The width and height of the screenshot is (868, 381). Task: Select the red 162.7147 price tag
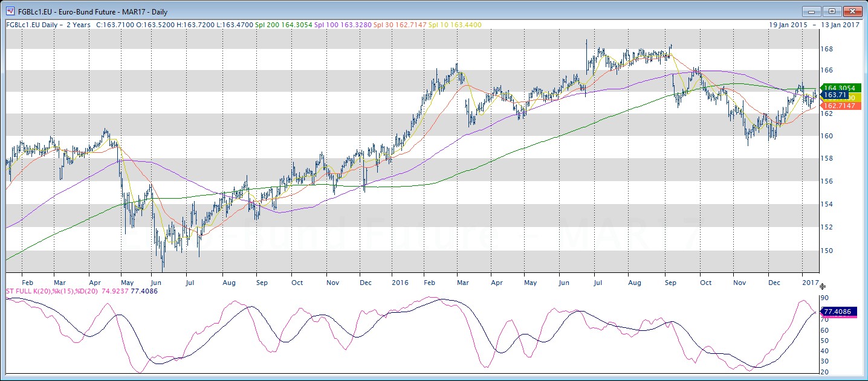click(837, 106)
